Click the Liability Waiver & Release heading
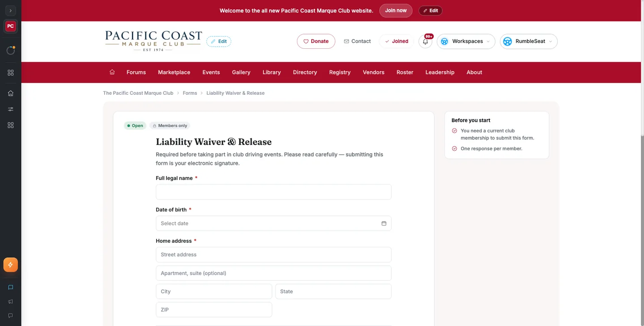644x326 pixels. (x=214, y=142)
